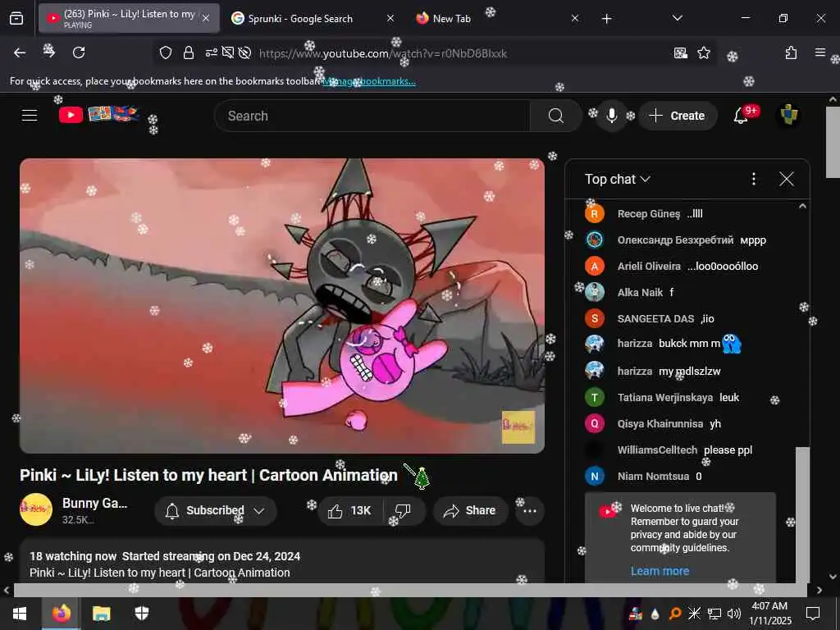Select chat author Niam Nomtsua
Image resolution: width=840 pixels, height=630 pixels.
653,477
